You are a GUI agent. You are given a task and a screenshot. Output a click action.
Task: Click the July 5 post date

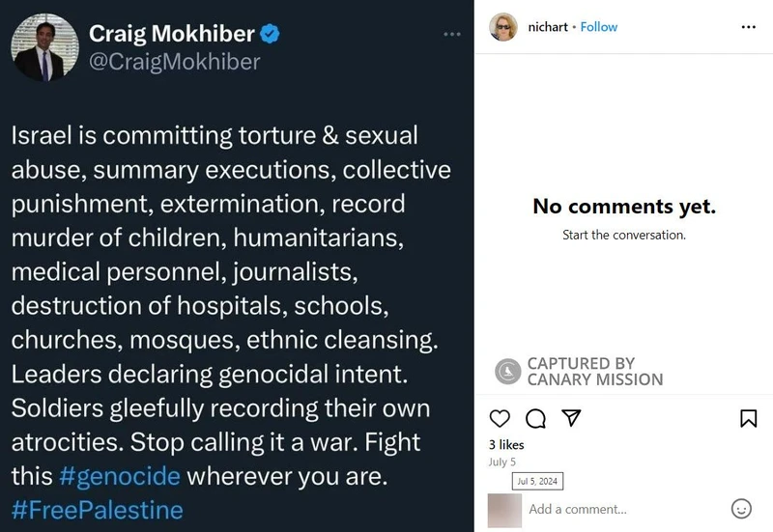tap(501, 462)
